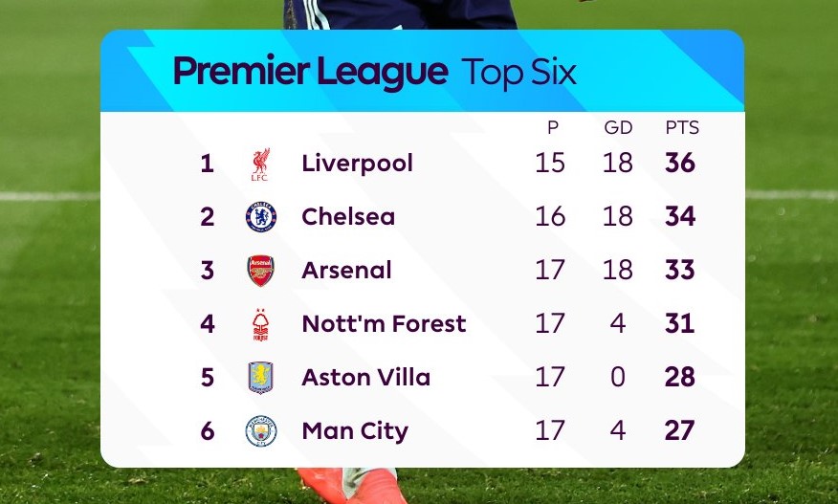Click the Nott'm Forest team name

click(384, 324)
